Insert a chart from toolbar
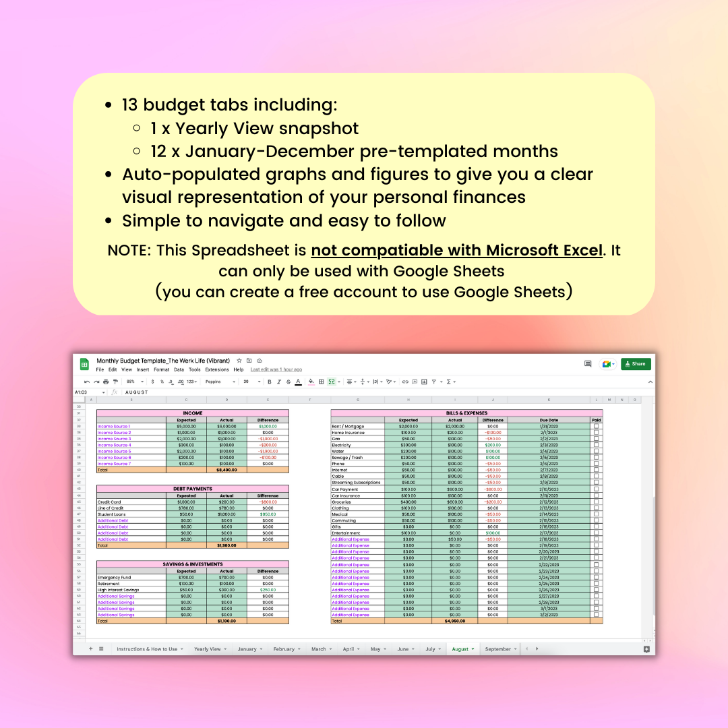 pos(424,382)
